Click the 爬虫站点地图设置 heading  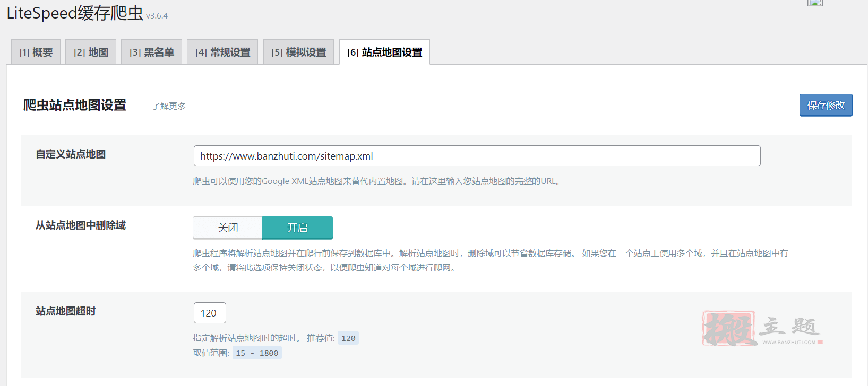coord(75,105)
